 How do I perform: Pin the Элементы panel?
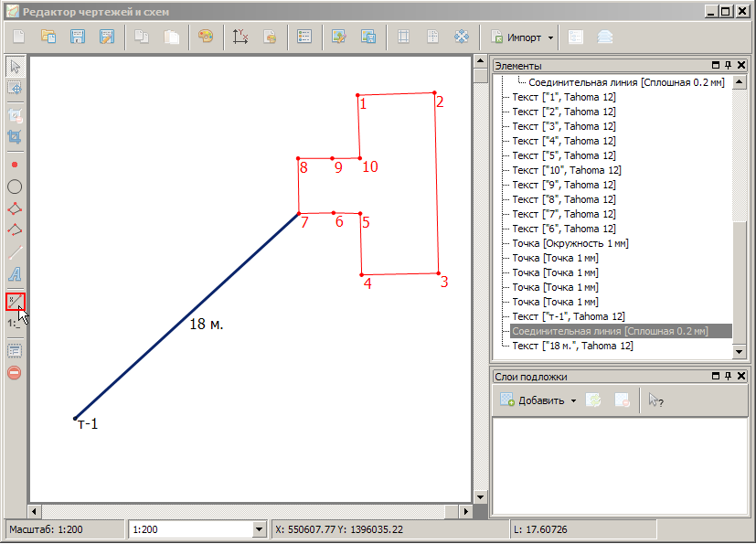tap(729, 66)
